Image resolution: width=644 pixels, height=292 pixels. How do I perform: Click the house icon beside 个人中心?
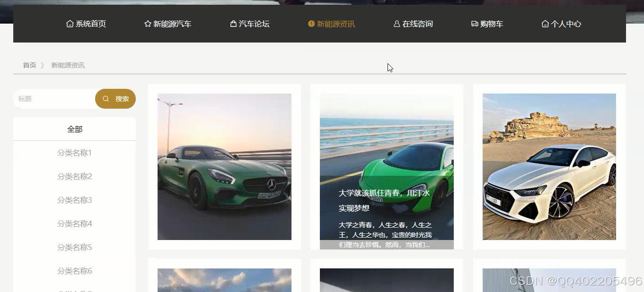click(545, 24)
